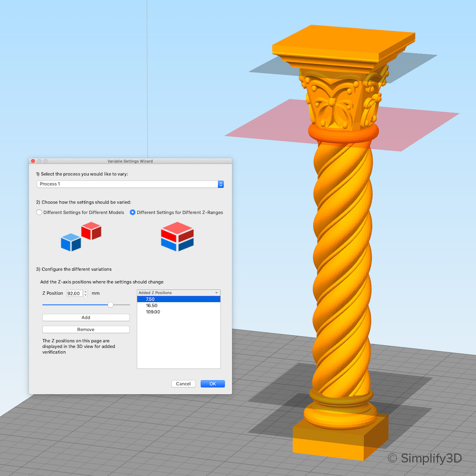
Task: Click inside the Z Position value field
Action: (74, 293)
